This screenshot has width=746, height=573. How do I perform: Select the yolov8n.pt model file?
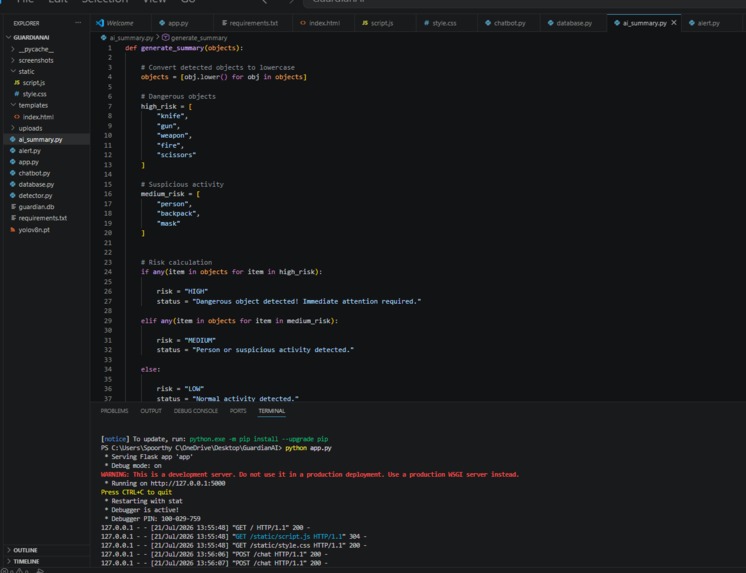(x=34, y=229)
